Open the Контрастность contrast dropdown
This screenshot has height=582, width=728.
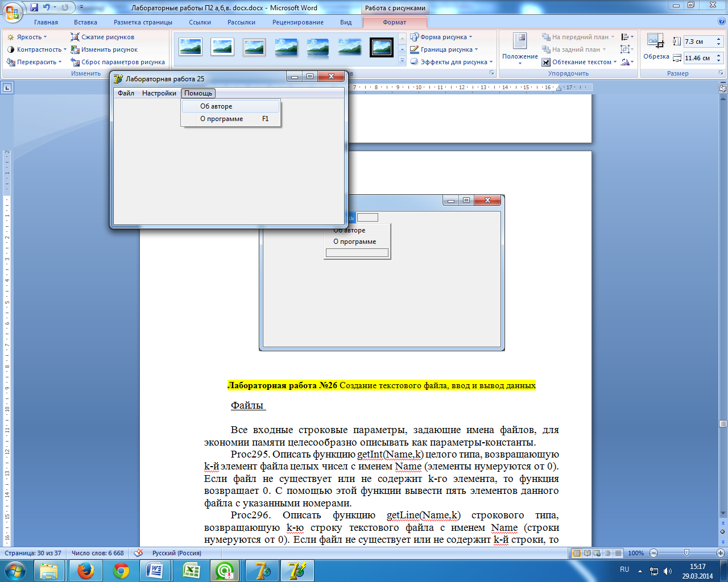click(x=36, y=49)
